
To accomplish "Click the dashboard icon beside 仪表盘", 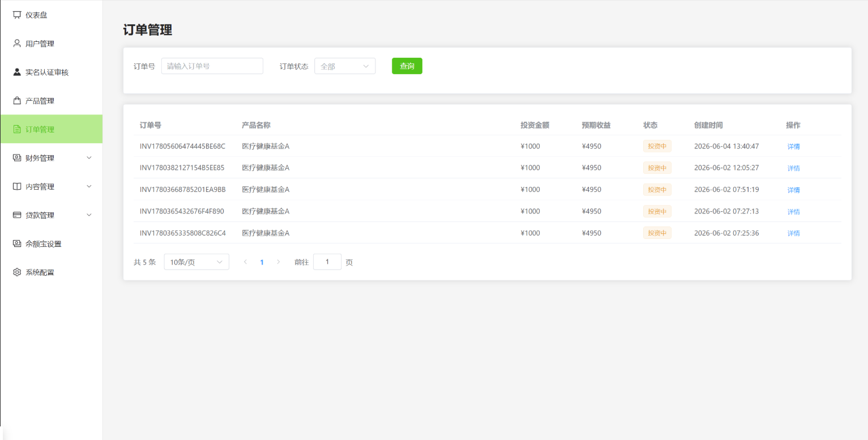I will [x=17, y=15].
